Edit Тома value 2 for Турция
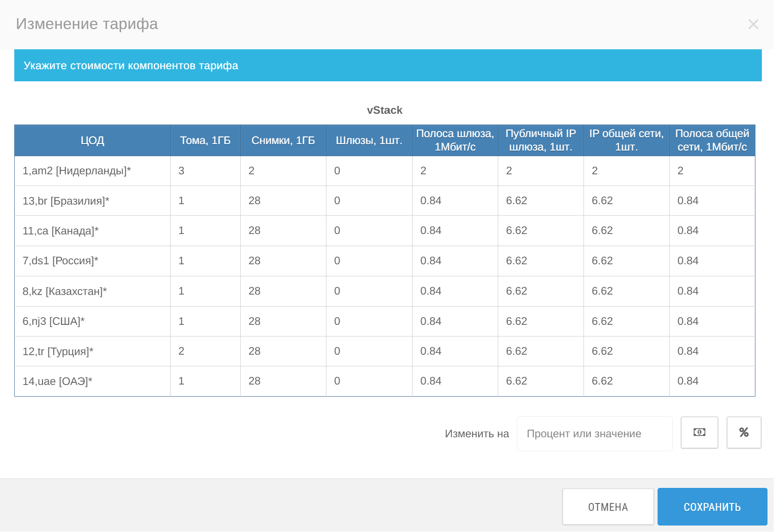This screenshot has height=532, width=774. pos(205,351)
